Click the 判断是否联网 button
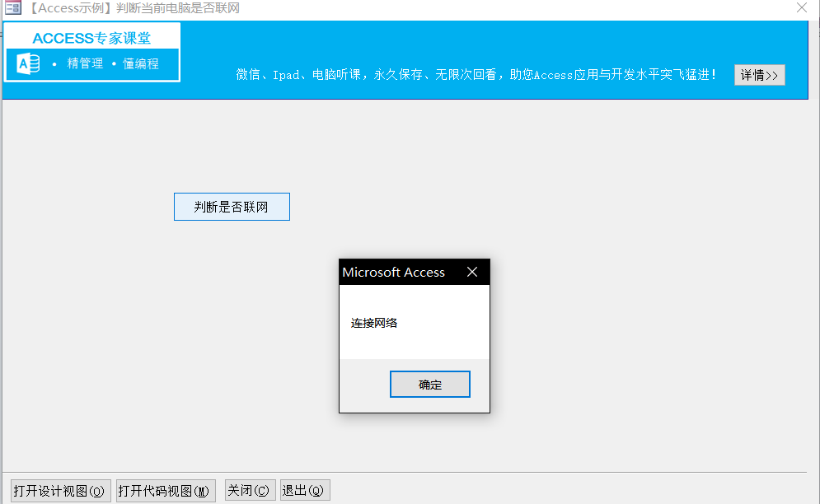The image size is (820, 504). coord(232,207)
